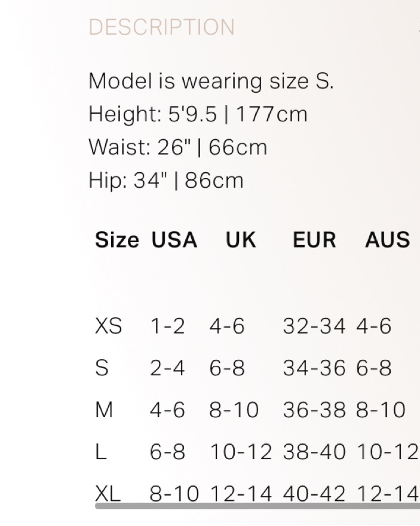The width and height of the screenshot is (420, 526).
Task: Select the M size row label
Action: 104,410
